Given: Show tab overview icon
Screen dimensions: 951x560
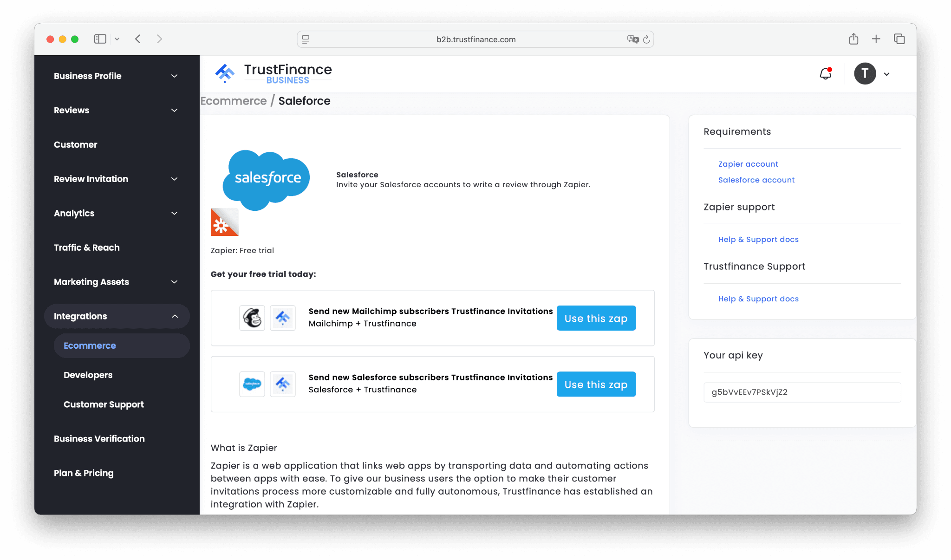Looking at the screenshot, I should 899,39.
